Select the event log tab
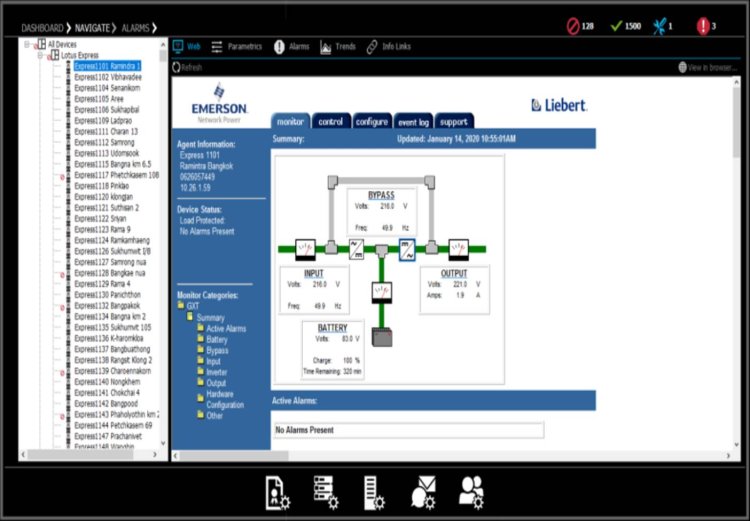The height and width of the screenshot is (521, 750). [x=413, y=121]
